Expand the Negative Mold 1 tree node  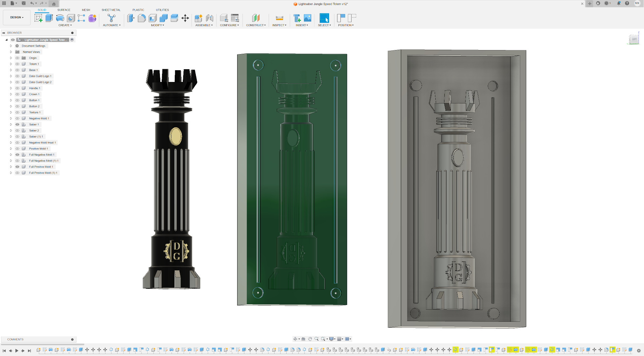click(x=11, y=119)
